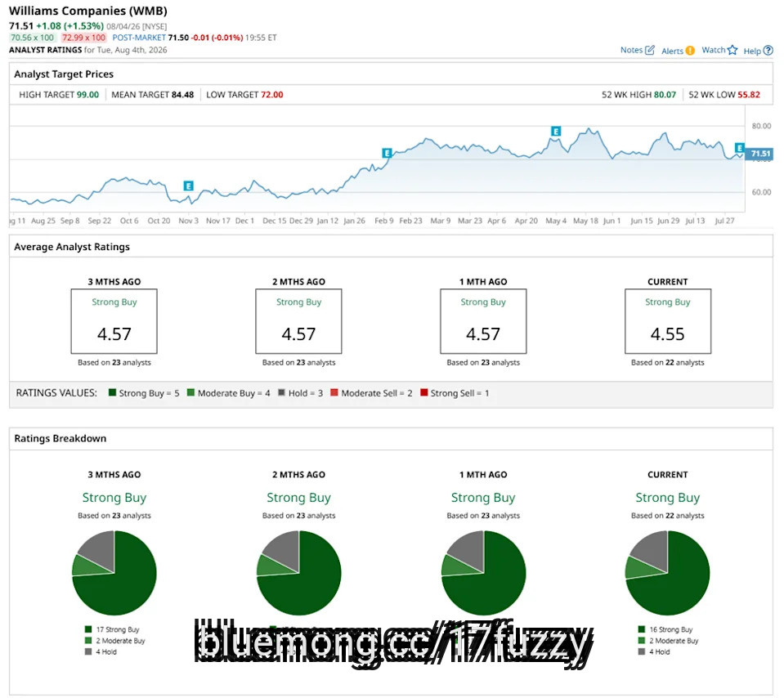Click the 80.00 price axis label

(x=761, y=126)
